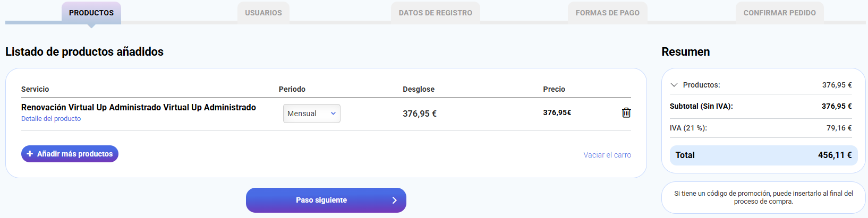Jump to the CONFIRMAR PEDIDO tab
Screen dimensions: 868x218
click(779, 13)
